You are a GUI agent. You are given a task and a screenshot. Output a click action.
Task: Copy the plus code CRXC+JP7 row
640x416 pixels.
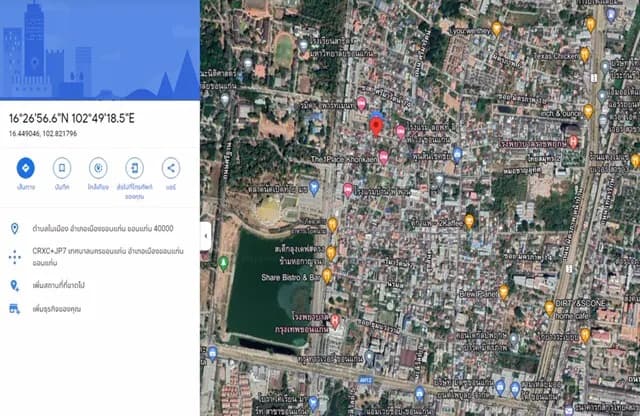(108, 257)
